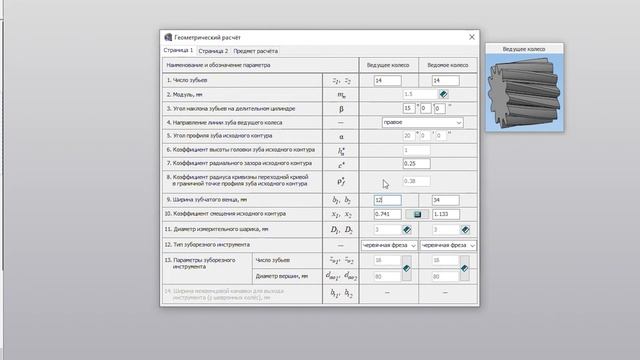
Task: Click the helix angle minutes field
Action: click(x=425, y=109)
